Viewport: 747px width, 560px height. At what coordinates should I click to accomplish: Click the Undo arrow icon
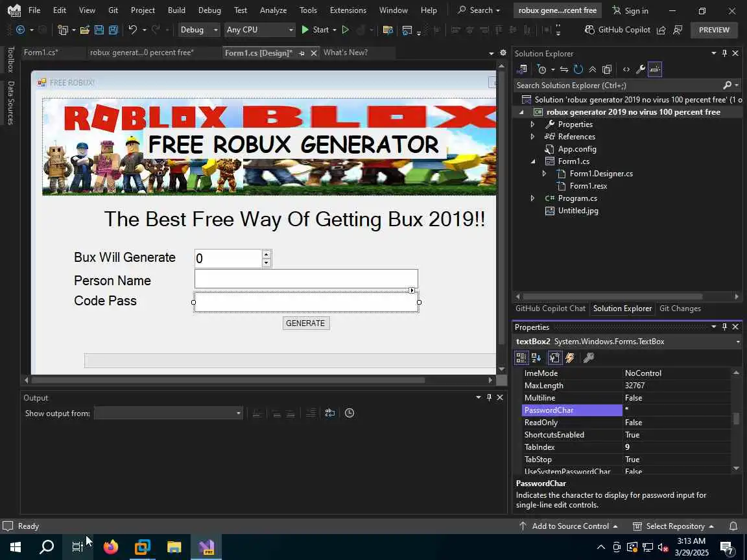pos(132,30)
